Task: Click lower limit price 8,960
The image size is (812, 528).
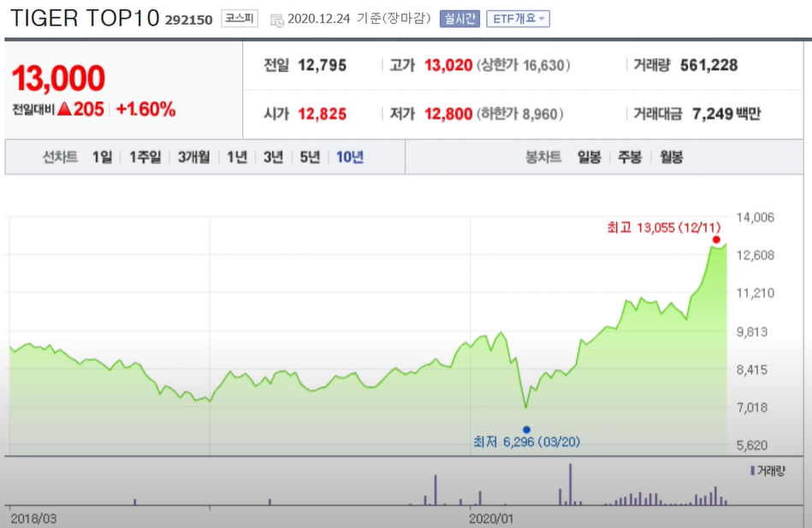Action: tap(540, 114)
